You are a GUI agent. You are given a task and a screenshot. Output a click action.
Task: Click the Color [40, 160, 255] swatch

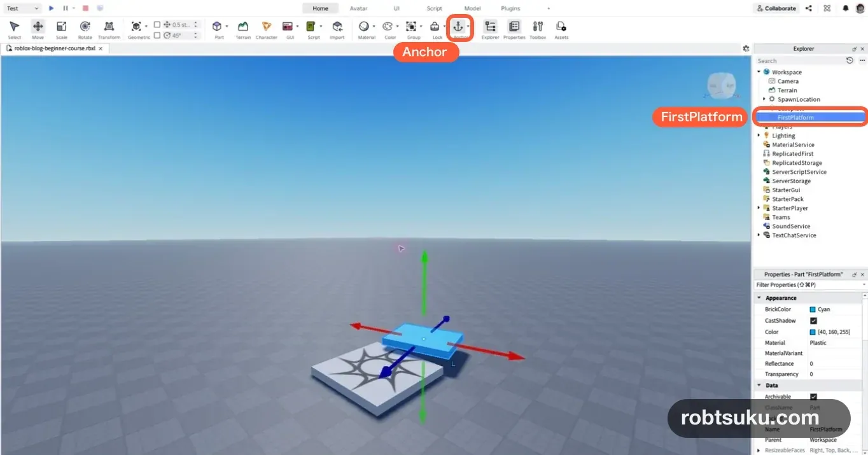pos(813,332)
